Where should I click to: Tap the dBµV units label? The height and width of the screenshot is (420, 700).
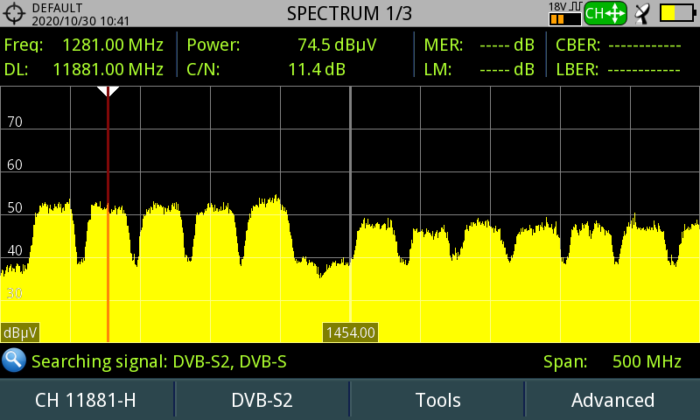(20, 333)
